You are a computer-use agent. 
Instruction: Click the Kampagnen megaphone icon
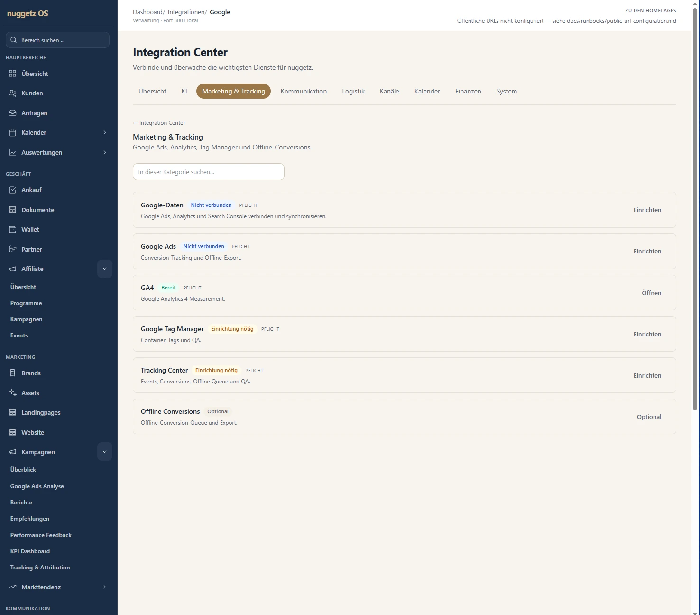(13, 452)
